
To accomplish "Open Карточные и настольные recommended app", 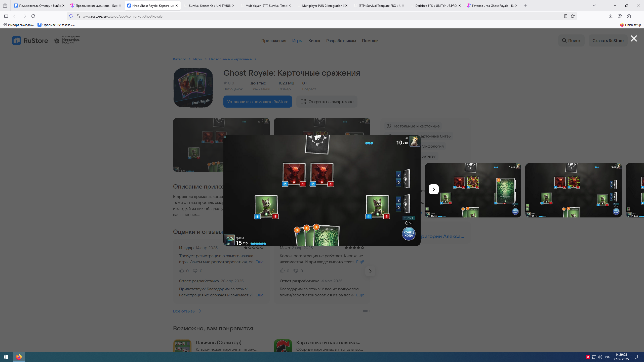I will tap(328, 342).
